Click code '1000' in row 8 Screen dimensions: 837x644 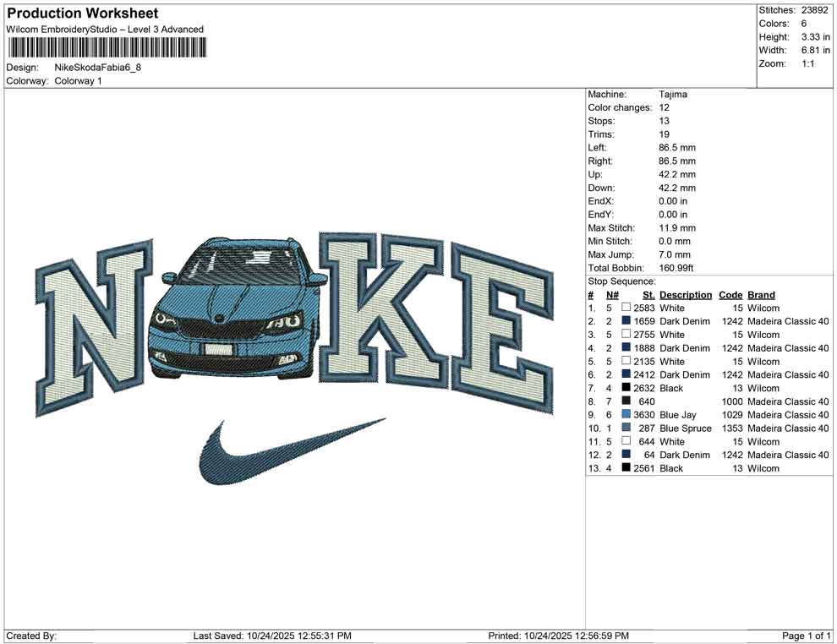(x=732, y=401)
